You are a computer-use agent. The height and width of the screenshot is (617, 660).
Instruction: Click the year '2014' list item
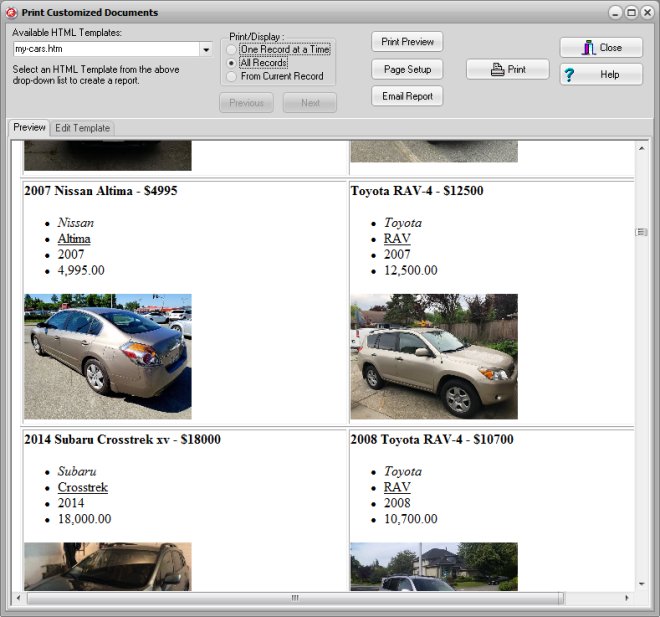(x=71, y=503)
